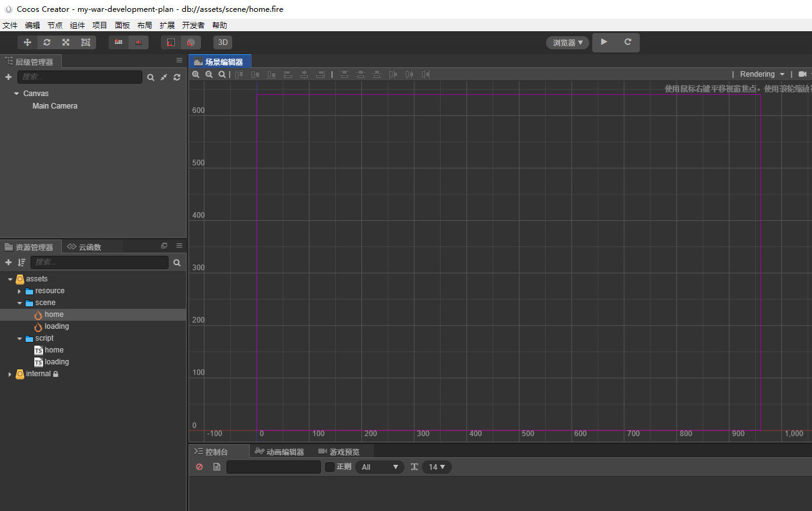Open the 扩展 menu

(x=167, y=26)
